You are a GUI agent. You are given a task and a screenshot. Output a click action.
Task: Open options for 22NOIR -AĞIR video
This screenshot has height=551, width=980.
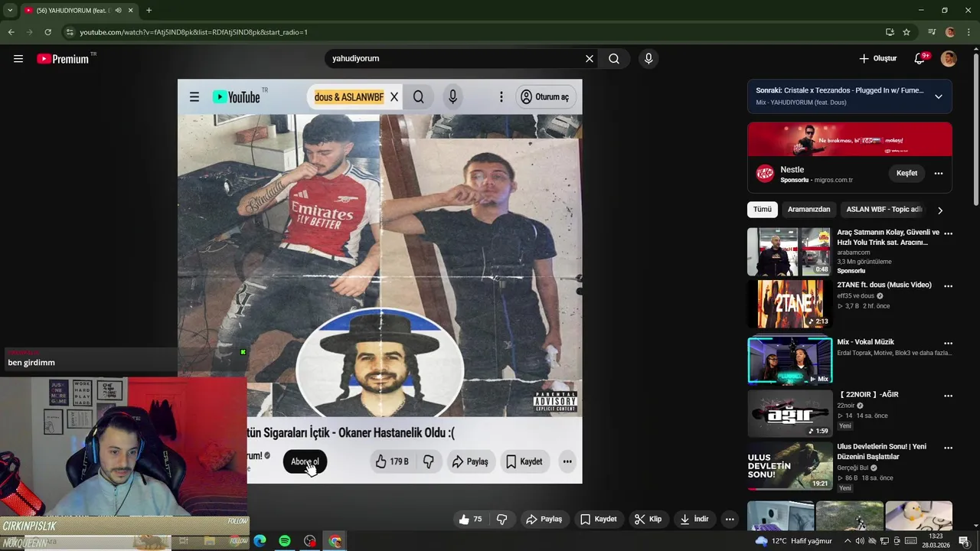(948, 396)
